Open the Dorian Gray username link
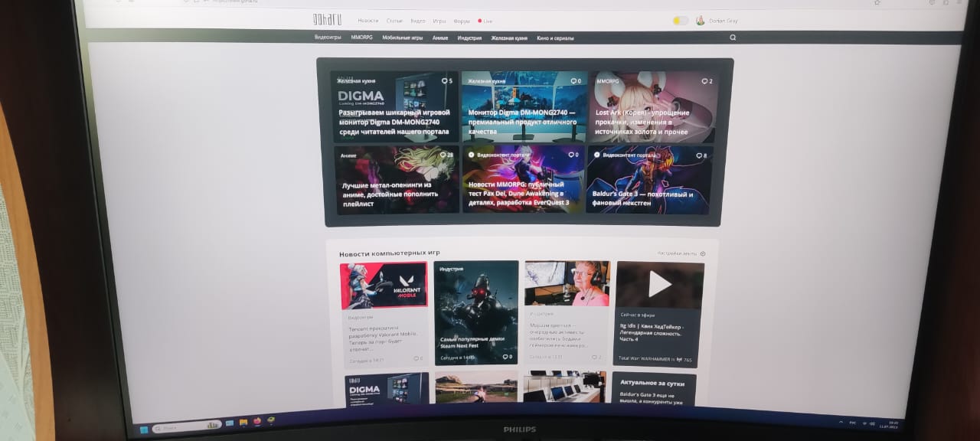 tap(723, 21)
